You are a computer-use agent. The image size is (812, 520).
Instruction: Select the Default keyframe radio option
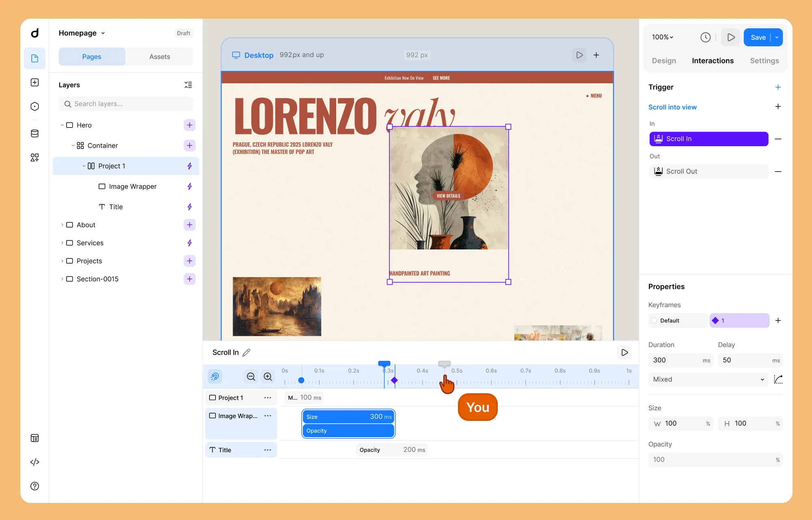coord(654,321)
